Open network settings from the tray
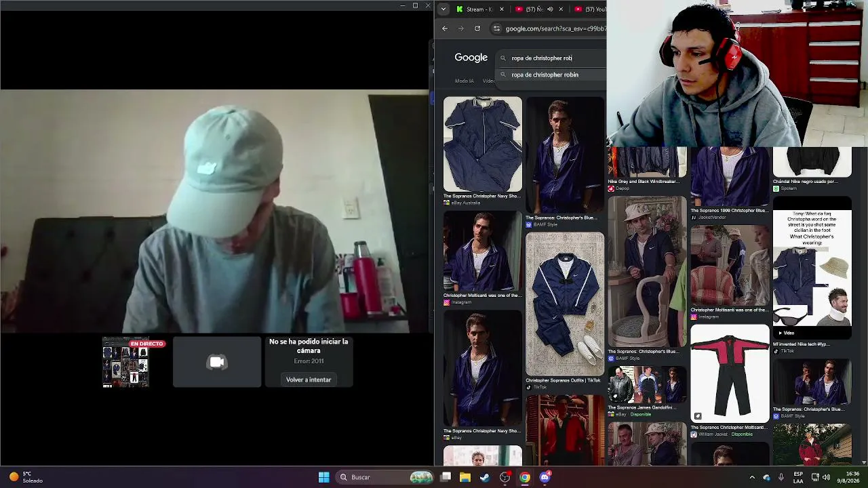This screenshot has width=868, height=488. (x=815, y=477)
